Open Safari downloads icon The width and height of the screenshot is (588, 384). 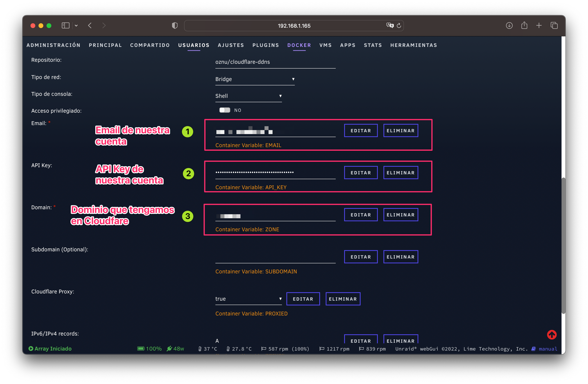(x=509, y=26)
